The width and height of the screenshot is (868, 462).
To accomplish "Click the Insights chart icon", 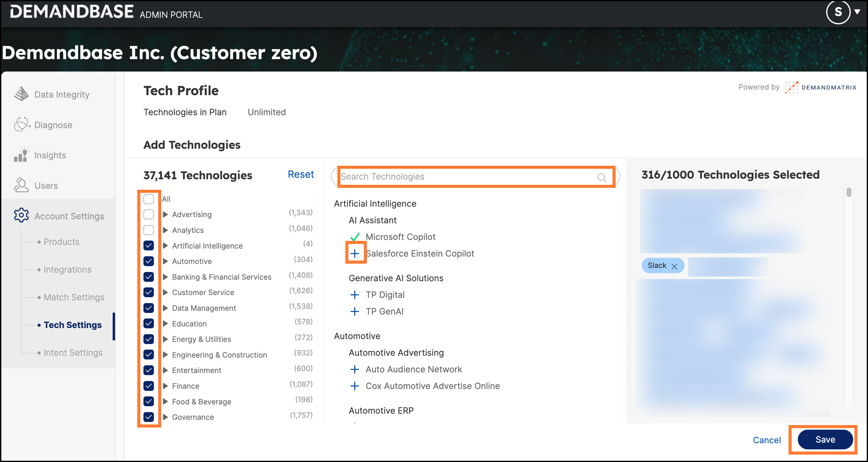I will coord(21,155).
